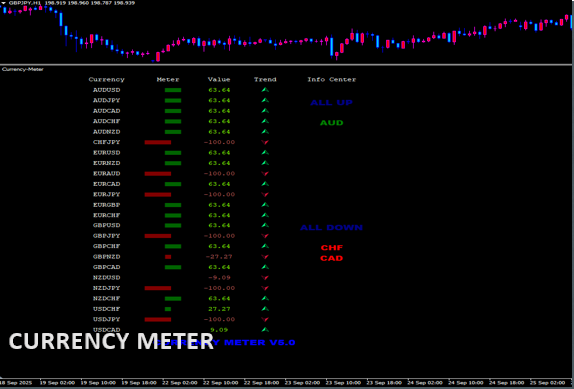This screenshot has width=574, height=389.
Task: Click the trend arrow in the AUDNZD row
Action: tap(265, 131)
